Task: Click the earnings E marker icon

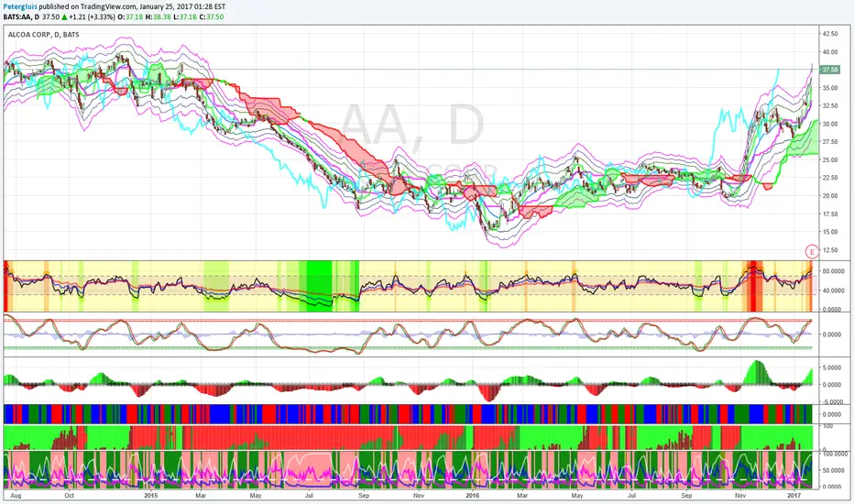Action: pyautogui.click(x=812, y=251)
